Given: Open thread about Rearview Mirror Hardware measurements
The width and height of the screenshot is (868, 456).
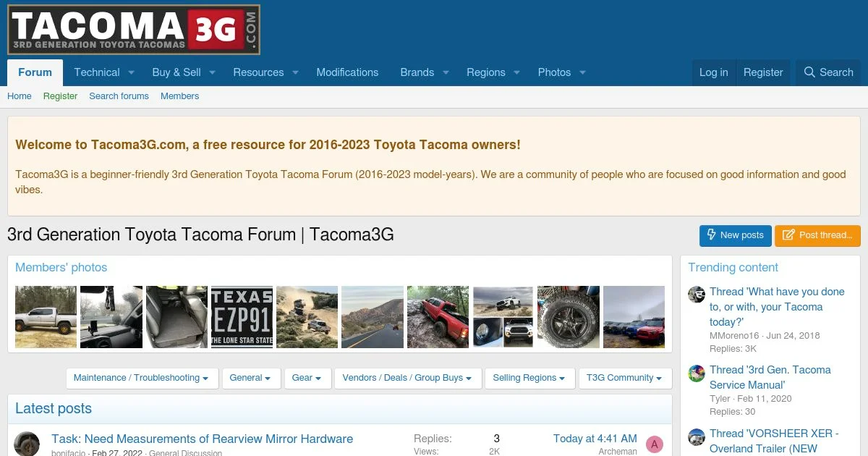Looking at the screenshot, I should point(202,439).
